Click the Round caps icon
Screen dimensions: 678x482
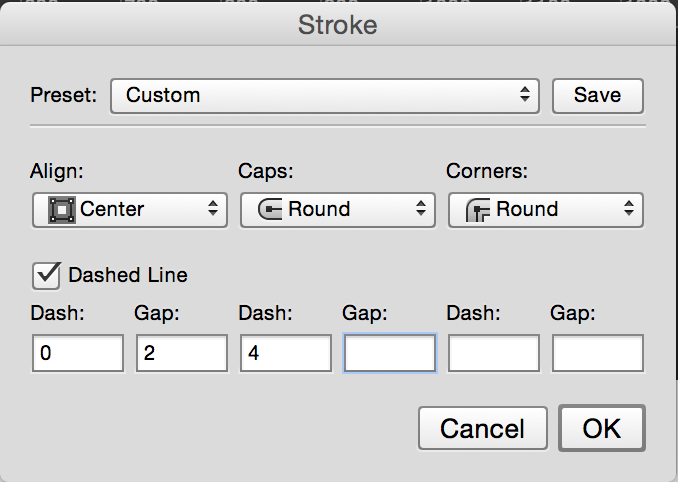click(x=270, y=210)
